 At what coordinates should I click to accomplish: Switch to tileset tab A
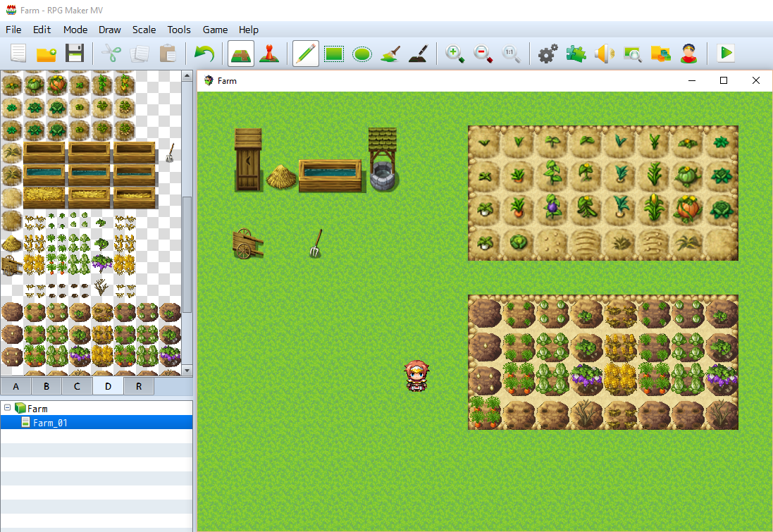[x=16, y=386]
